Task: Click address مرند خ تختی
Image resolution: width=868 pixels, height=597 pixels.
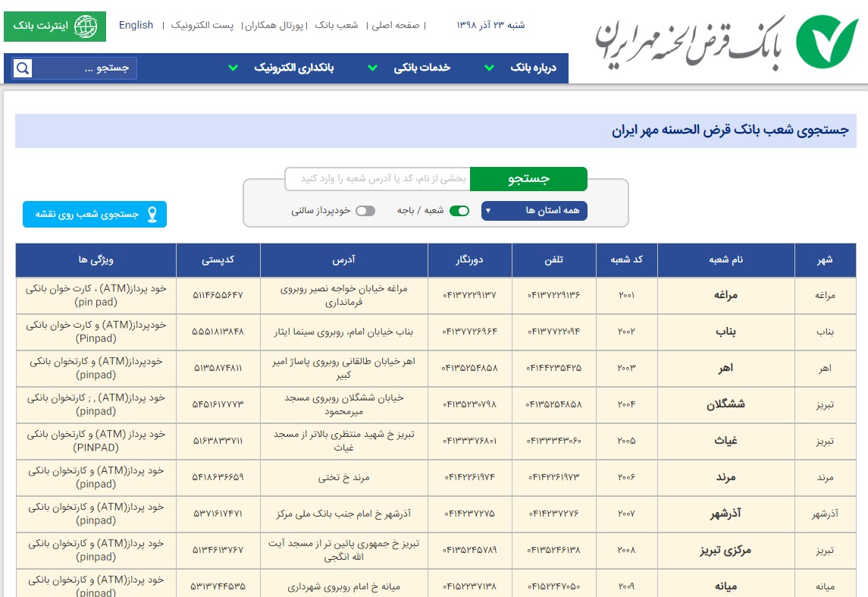Action: (x=343, y=477)
